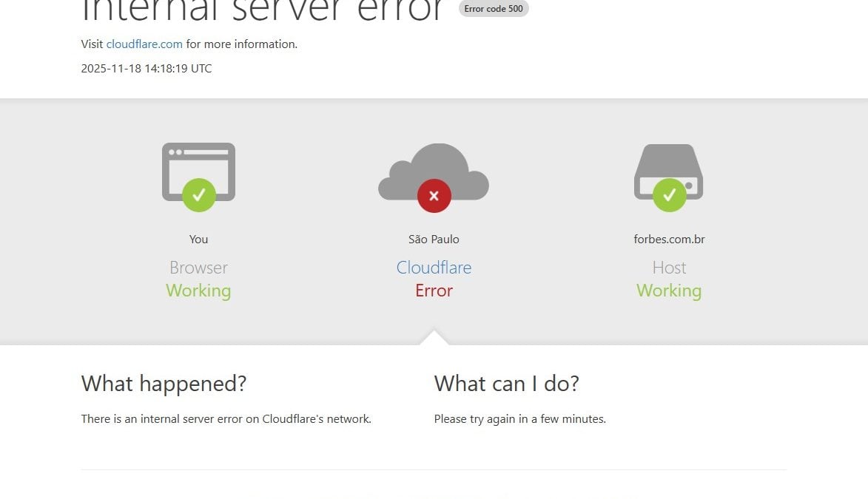Screen dimensions: 868x499
Task: Click the Working status under Browser
Action: pyautogui.click(x=198, y=291)
